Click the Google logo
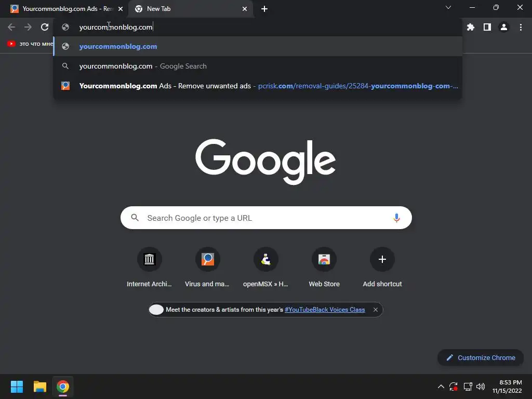Screen dimensions: 532x399 (x=265, y=162)
